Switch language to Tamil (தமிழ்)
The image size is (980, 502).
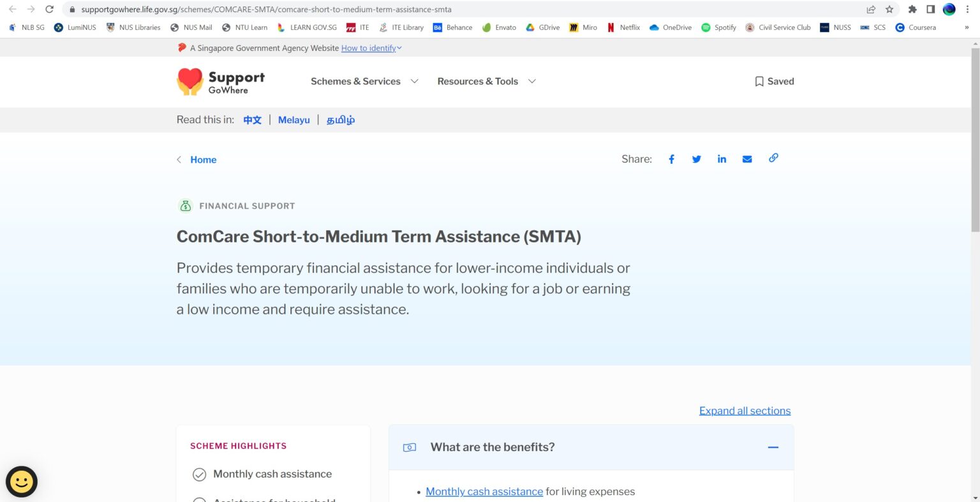341,120
